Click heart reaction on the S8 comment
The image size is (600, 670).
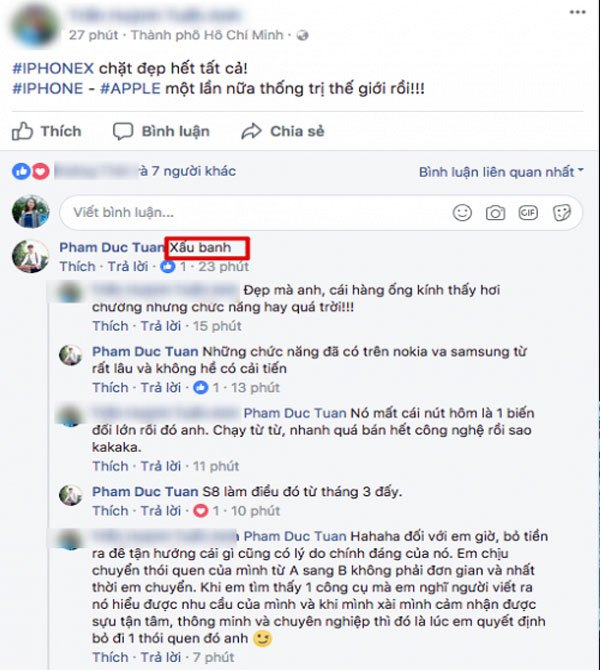[200, 511]
